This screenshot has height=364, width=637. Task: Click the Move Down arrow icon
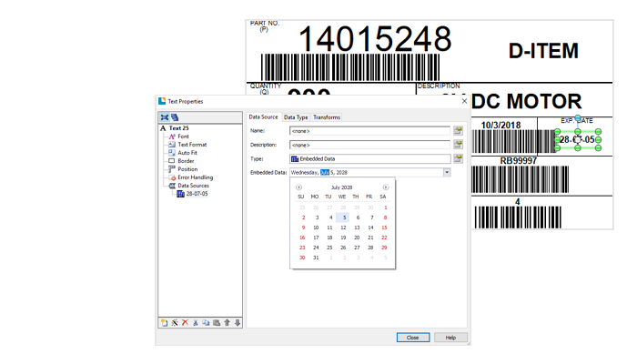tap(238, 322)
